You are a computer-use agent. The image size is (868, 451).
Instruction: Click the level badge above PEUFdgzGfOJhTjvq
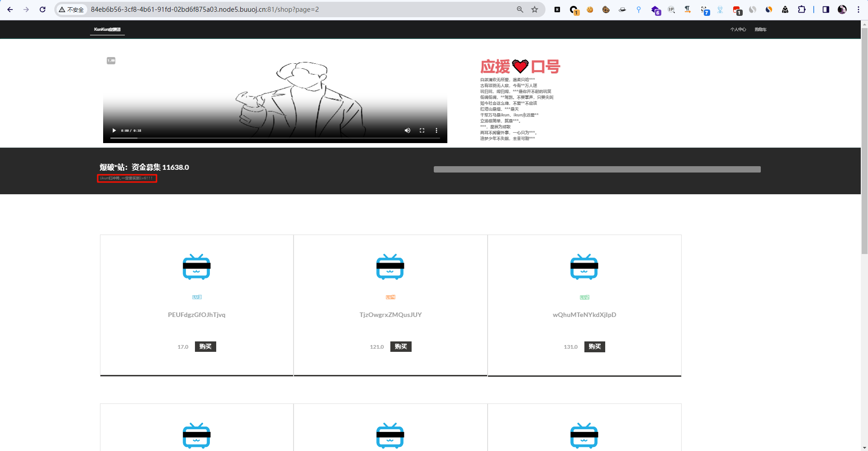click(197, 297)
